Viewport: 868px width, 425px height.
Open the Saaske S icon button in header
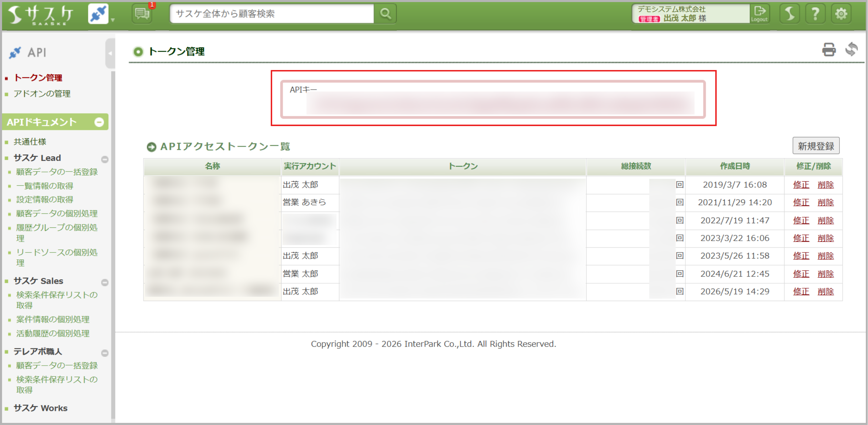(789, 14)
